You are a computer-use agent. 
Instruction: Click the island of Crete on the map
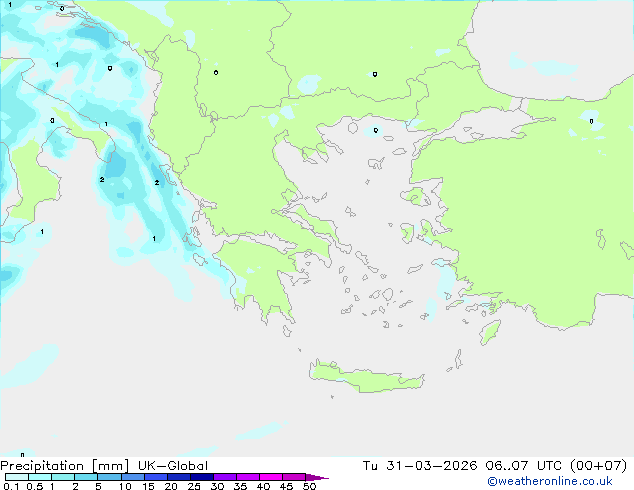[x=366, y=377]
